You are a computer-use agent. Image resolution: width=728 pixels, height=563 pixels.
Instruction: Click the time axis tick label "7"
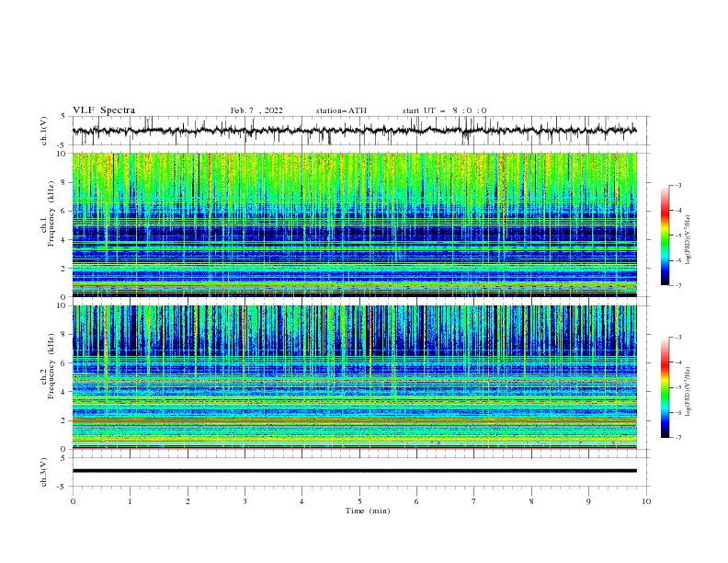coord(474,501)
